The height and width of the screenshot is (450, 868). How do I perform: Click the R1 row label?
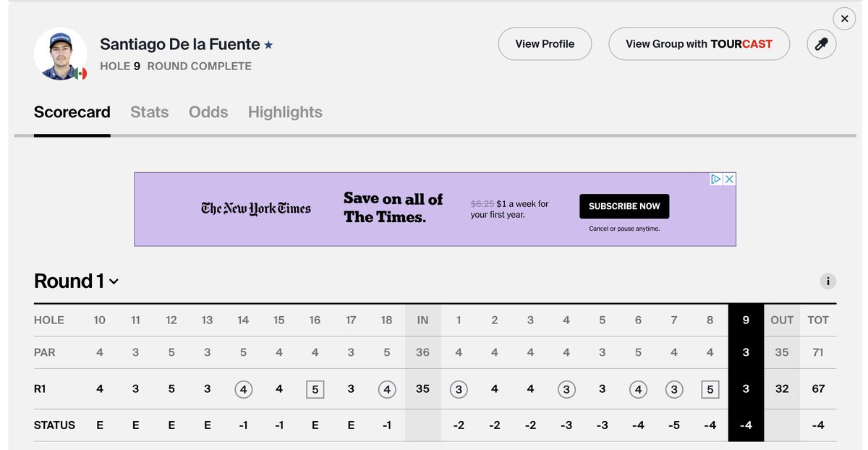click(41, 389)
